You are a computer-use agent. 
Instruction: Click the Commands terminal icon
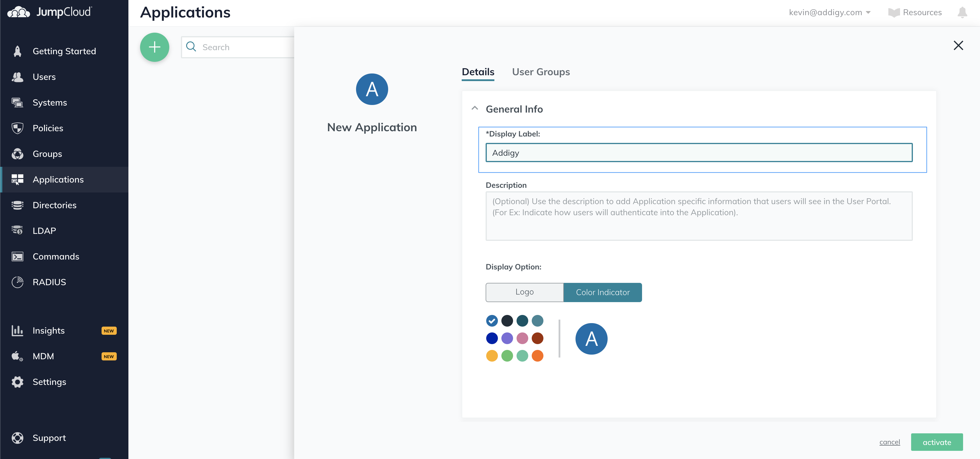18,256
